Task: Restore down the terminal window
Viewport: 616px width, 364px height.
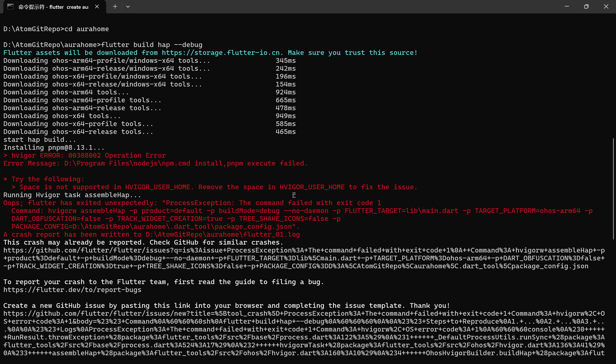Action: pyautogui.click(x=586, y=7)
